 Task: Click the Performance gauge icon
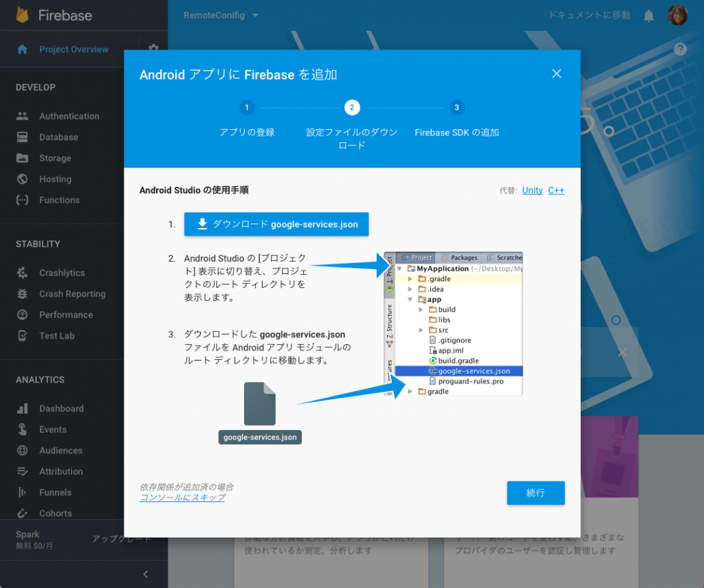coord(22,315)
